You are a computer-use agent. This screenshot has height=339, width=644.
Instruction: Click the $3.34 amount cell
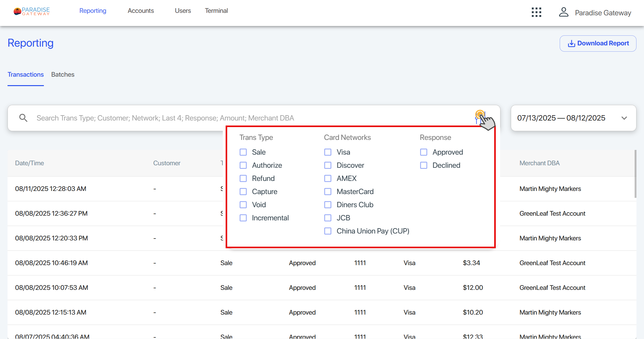471,263
